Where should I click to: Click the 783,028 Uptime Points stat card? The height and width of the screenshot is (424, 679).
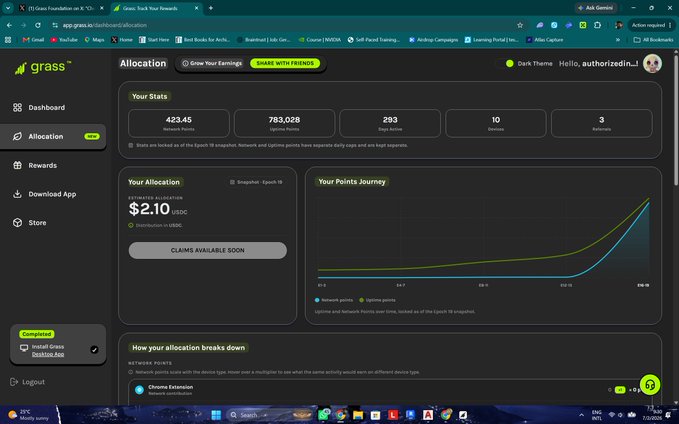(x=284, y=123)
